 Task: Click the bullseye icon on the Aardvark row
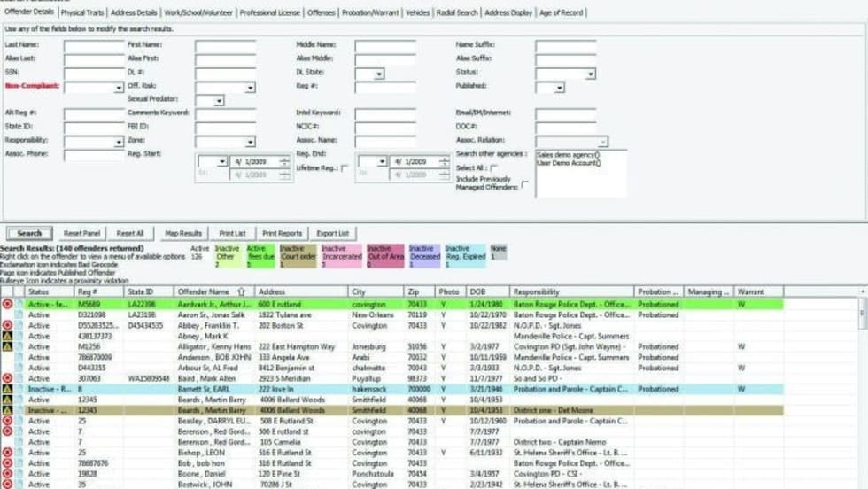click(7, 304)
